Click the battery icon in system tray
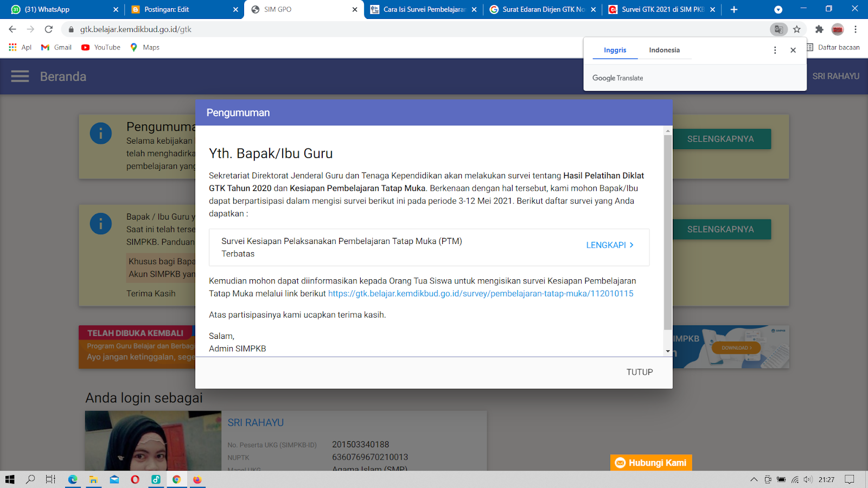Viewport: 868px width, 488px height. click(781, 479)
